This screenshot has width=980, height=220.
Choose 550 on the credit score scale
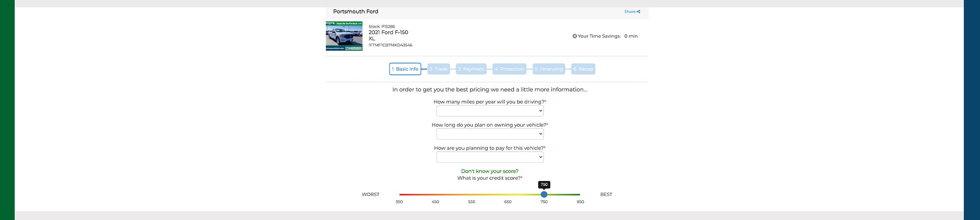[471, 195]
